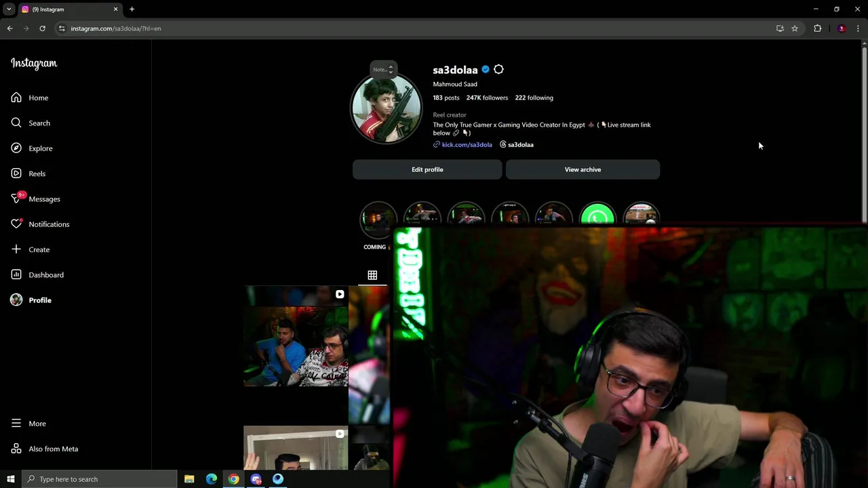Click Create plus icon in sidebar
The width and height of the screenshot is (868, 488).
click(16, 249)
